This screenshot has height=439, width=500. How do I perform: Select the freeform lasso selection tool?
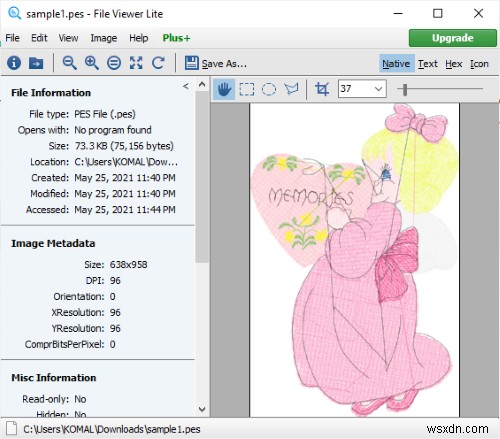click(291, 89)
